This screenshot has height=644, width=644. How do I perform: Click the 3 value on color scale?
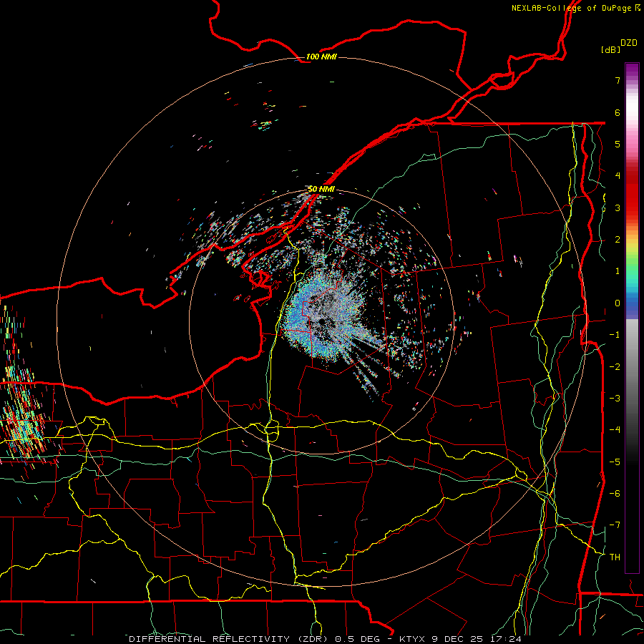618,208
